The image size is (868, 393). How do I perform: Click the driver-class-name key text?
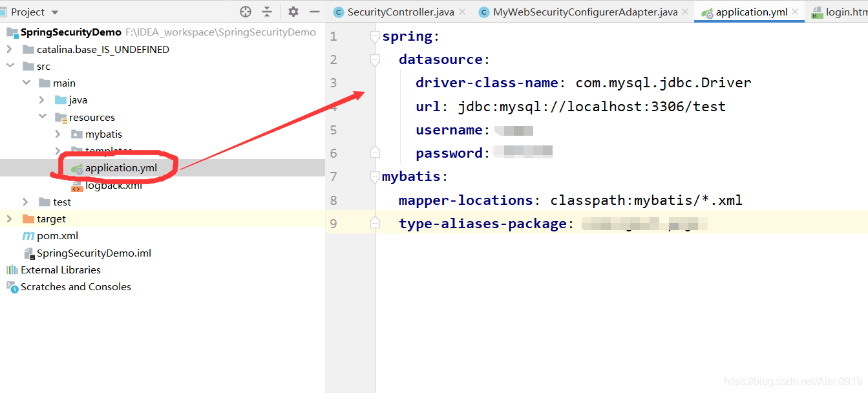click(487, 83)
